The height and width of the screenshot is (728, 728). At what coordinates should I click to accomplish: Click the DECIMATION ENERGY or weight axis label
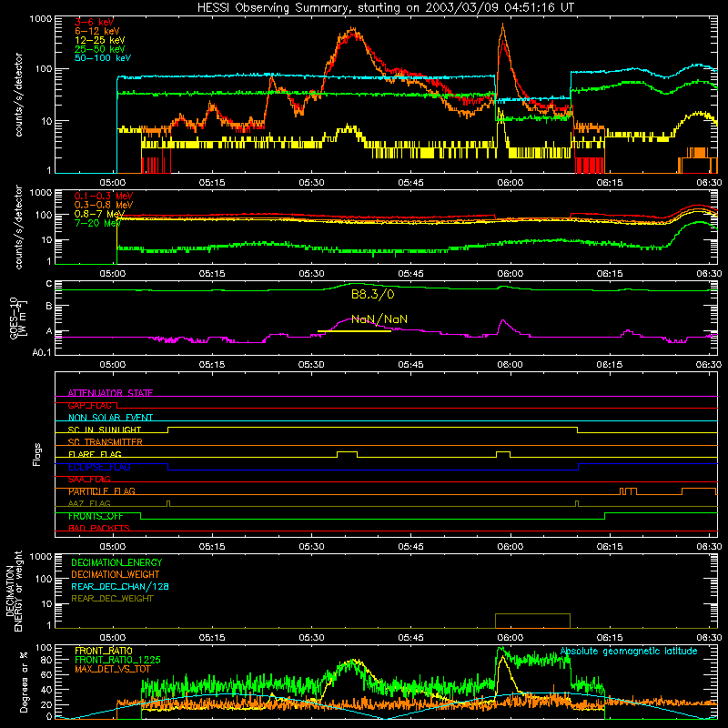coord(15,591)
